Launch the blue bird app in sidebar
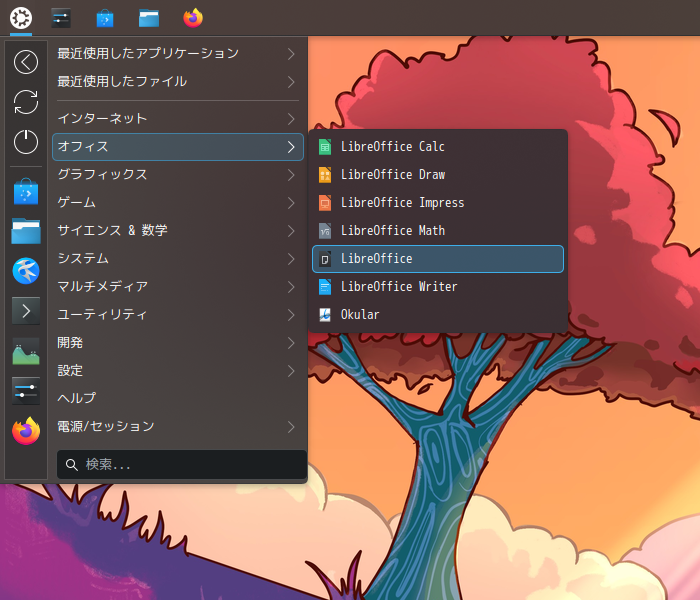This screenshot has width=700, height=600. 26,271
